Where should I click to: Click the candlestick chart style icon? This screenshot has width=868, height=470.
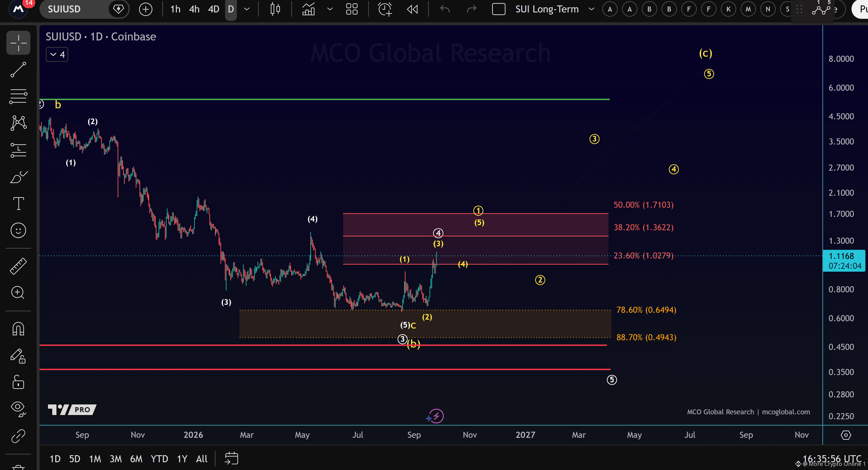275,9
